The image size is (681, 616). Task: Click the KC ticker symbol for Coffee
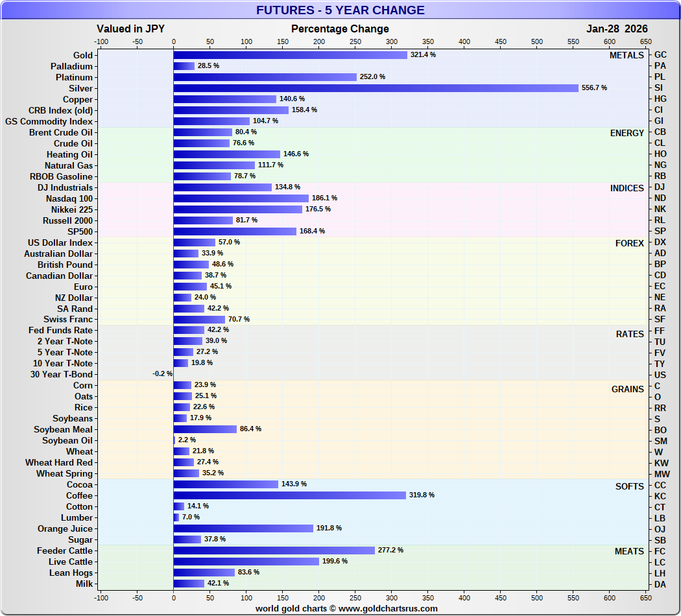(x=660, y=496)
